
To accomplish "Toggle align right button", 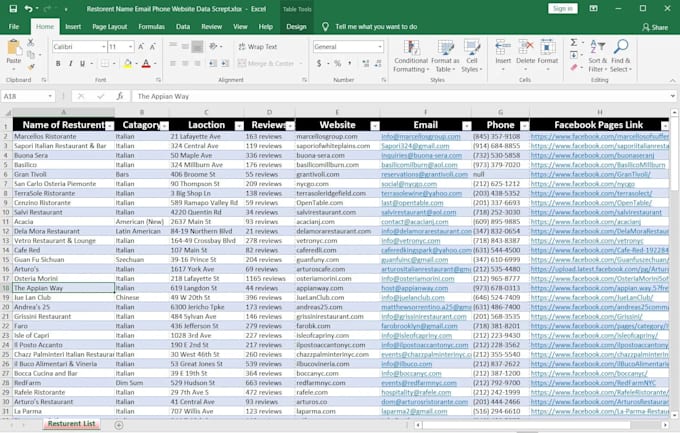I will 197,63.
